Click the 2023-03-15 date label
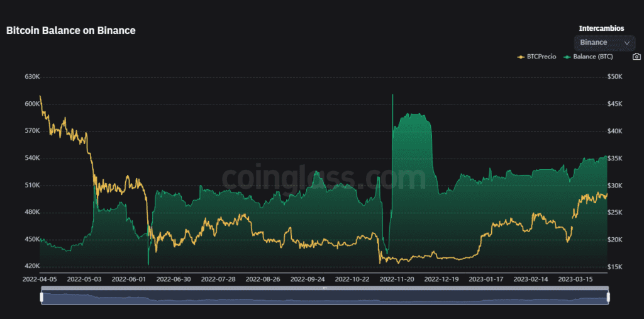 pos(576,279)
